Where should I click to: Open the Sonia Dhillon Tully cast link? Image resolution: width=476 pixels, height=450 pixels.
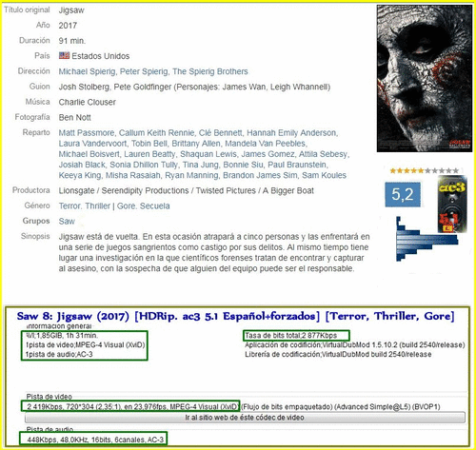tap(144, 165)
